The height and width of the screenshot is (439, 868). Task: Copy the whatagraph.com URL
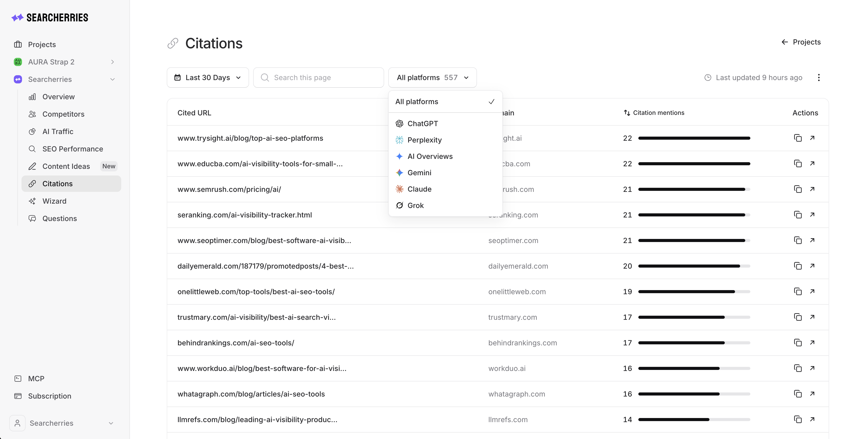click(x=798, y=394)
